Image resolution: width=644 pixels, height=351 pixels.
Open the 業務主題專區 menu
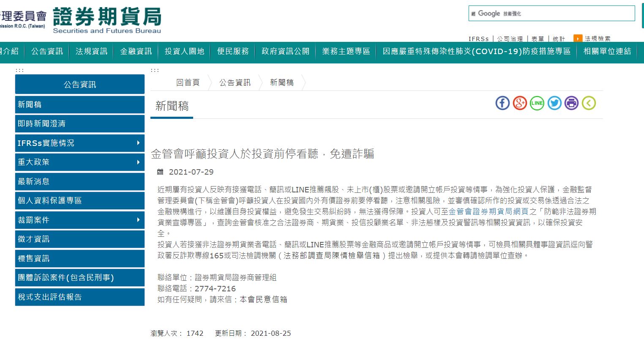345,51
